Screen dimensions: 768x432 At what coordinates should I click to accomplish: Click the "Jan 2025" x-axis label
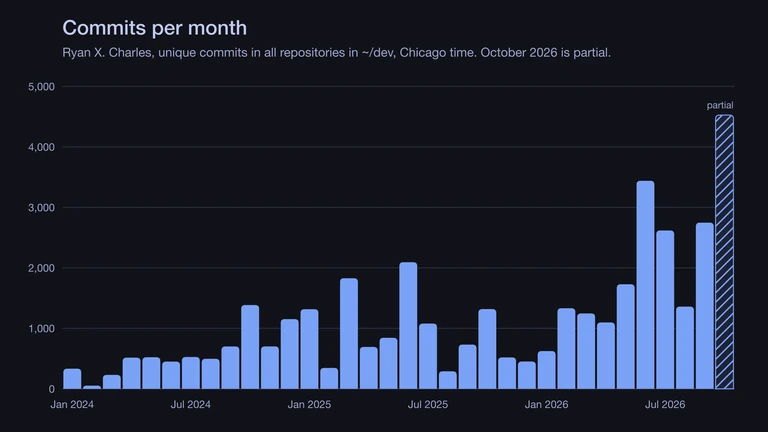(x=309, y=405)
